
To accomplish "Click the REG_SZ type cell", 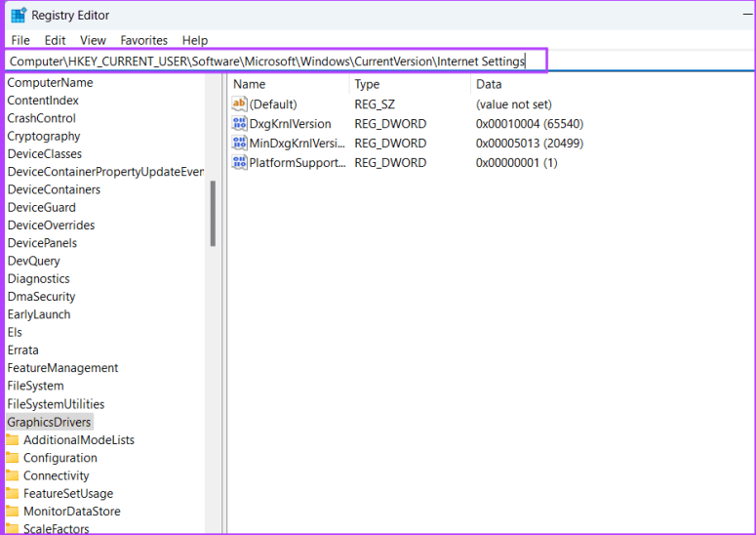I will pyautogui.click(x=375, y=104).
